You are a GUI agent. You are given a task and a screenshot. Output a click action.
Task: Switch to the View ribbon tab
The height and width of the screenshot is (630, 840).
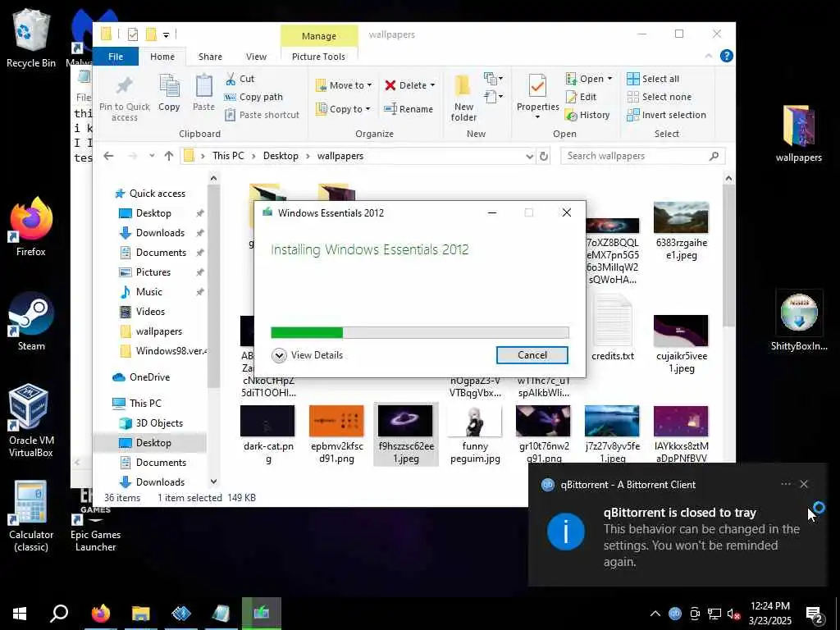(256, 57)
